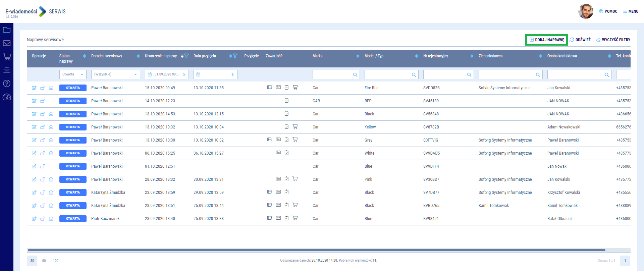Viewport: 644px width, 271px height.
Task: Open envelope icon in Piotr Kaczmarek row
Action: pyautogui.click(x=51, y=219)
